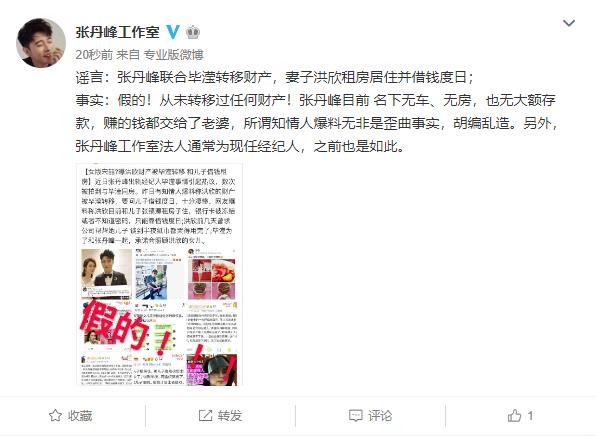
Task: Click the 收藏 label
Action: click(x=80, y=415)
